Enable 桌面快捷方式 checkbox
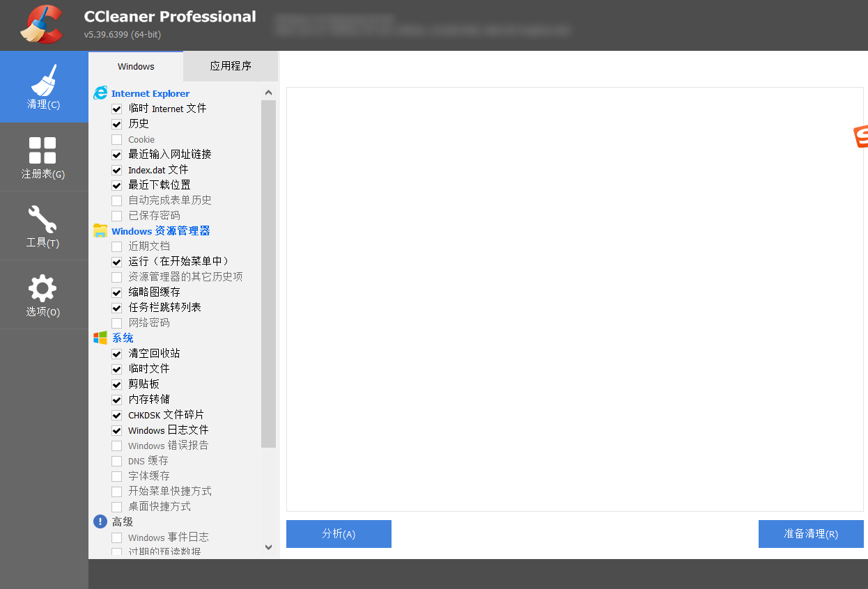 (x=116, y=508)
